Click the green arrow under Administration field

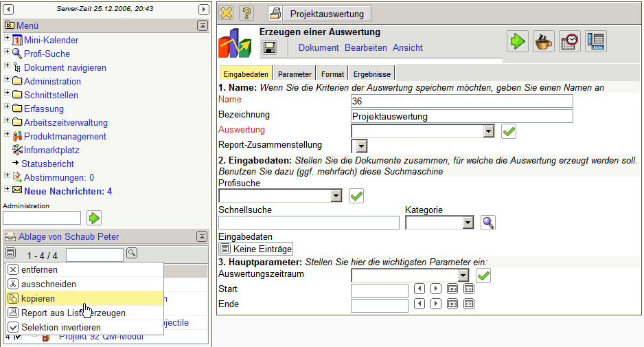pos(93,218)
